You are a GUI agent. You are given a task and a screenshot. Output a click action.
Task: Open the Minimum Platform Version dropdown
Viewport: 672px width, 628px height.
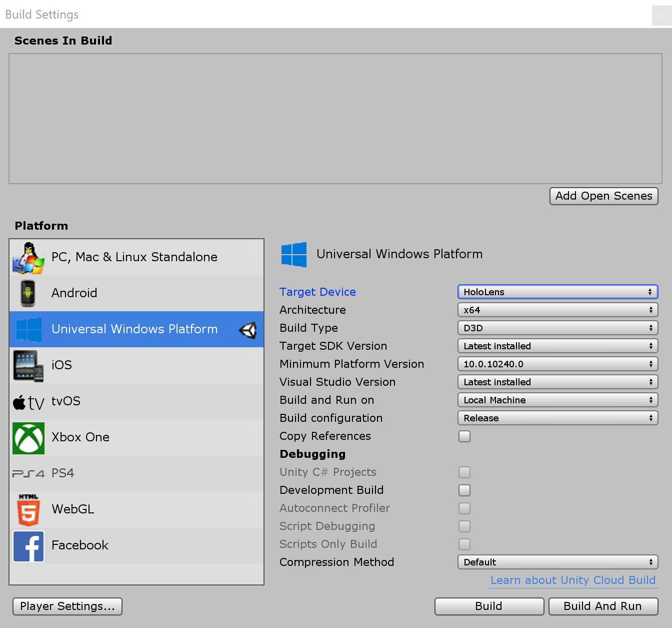pos(558,364)
